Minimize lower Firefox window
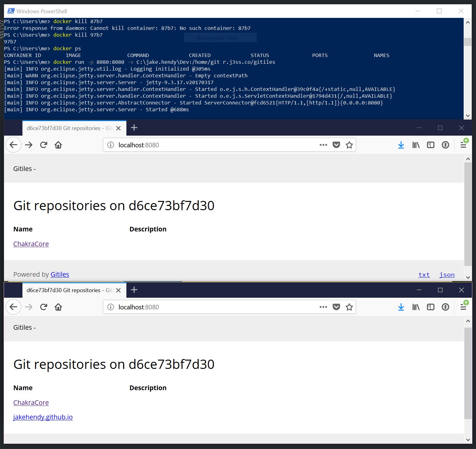476x449 pixels. pos(419,290)
